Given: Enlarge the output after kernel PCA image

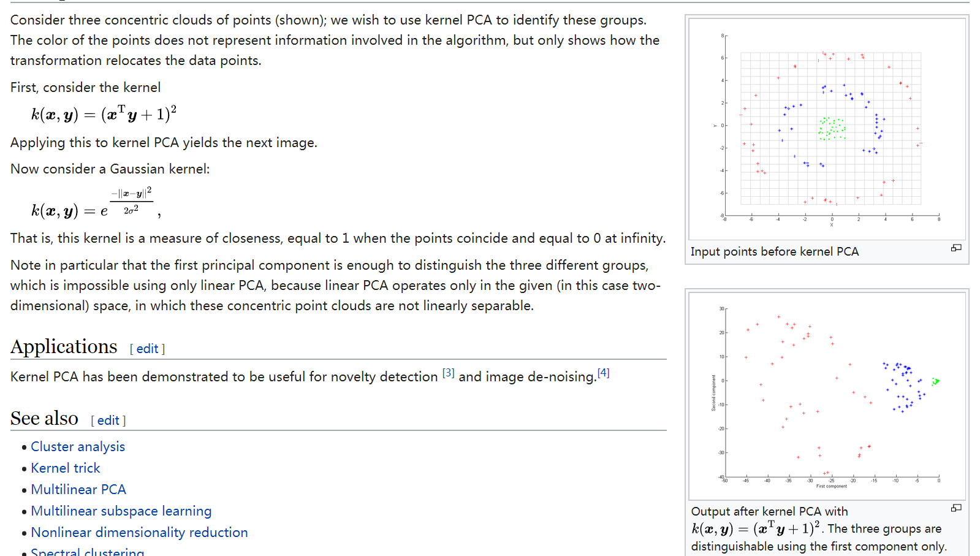Looking at the screenshot, I should [x=957, y=508].
